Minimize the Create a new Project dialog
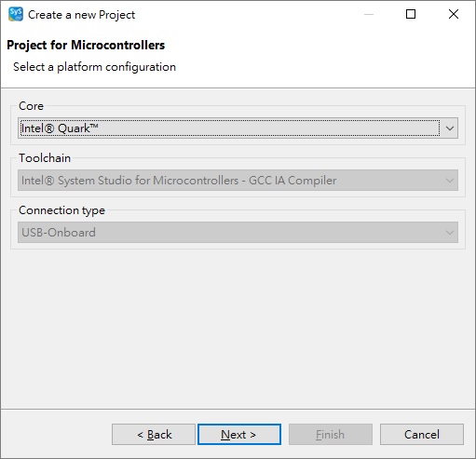Viewport: 476px width, 459px height. click(369, 14)
